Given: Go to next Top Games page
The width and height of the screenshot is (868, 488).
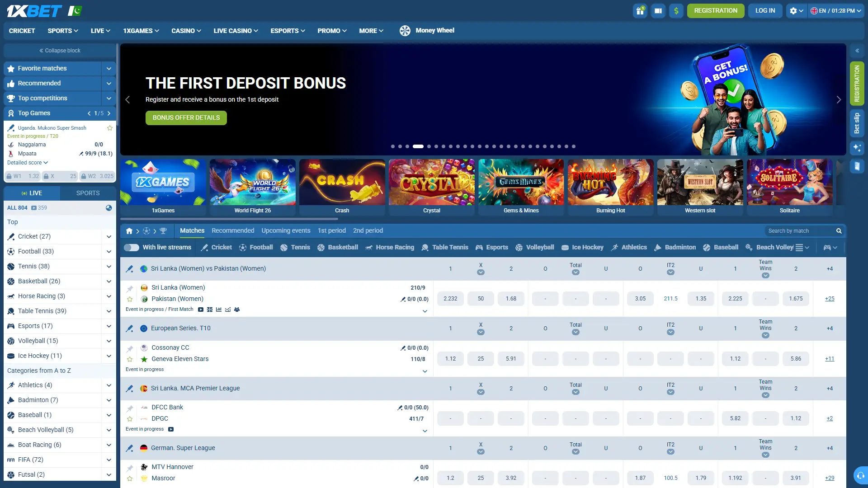Looking at the screenshot, I should click(x=109, y=113).
